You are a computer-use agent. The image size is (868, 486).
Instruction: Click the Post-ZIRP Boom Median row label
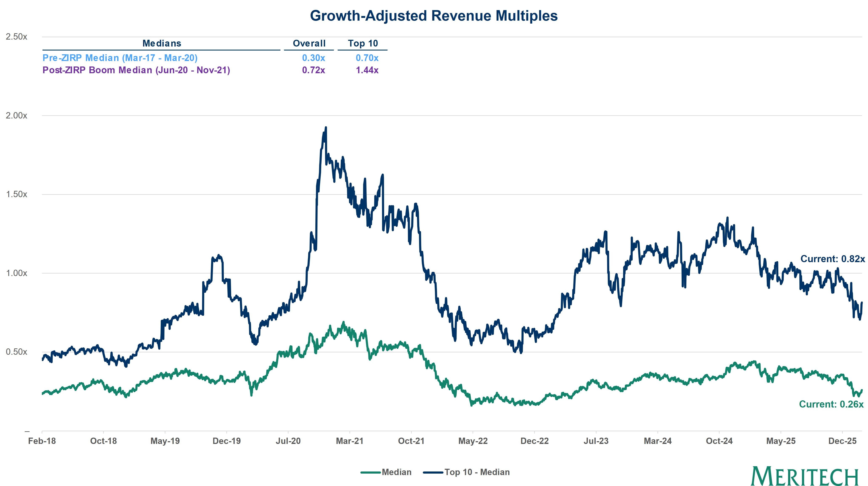pyautogui.click(x=136, y=70)
